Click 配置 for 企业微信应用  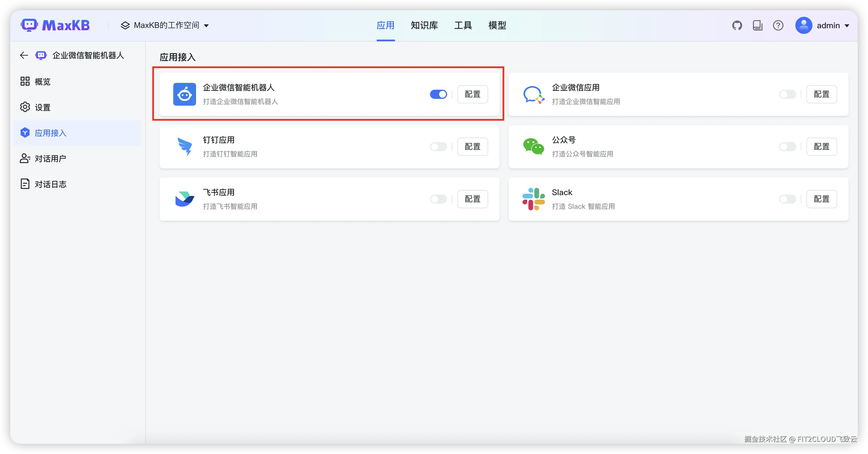click(822, 94)
